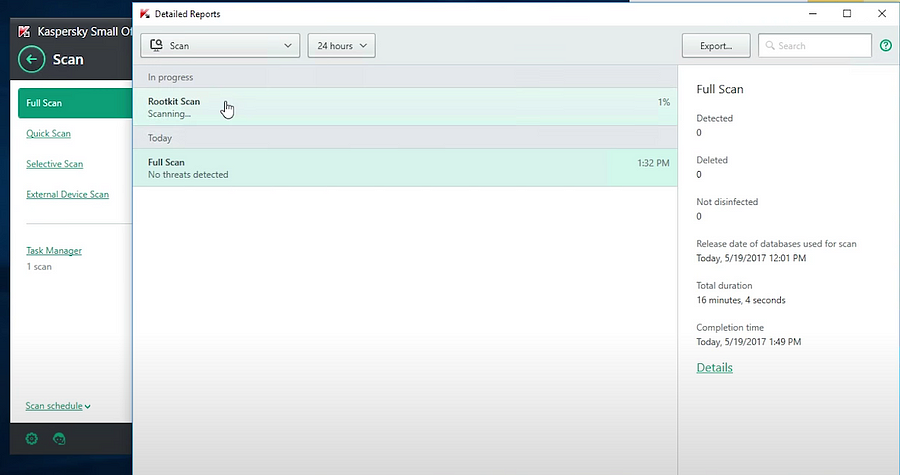Screen dimensions: 900x475
Task: Click the 1% Rootkit Scan progress value
Action: coord(664,102)
